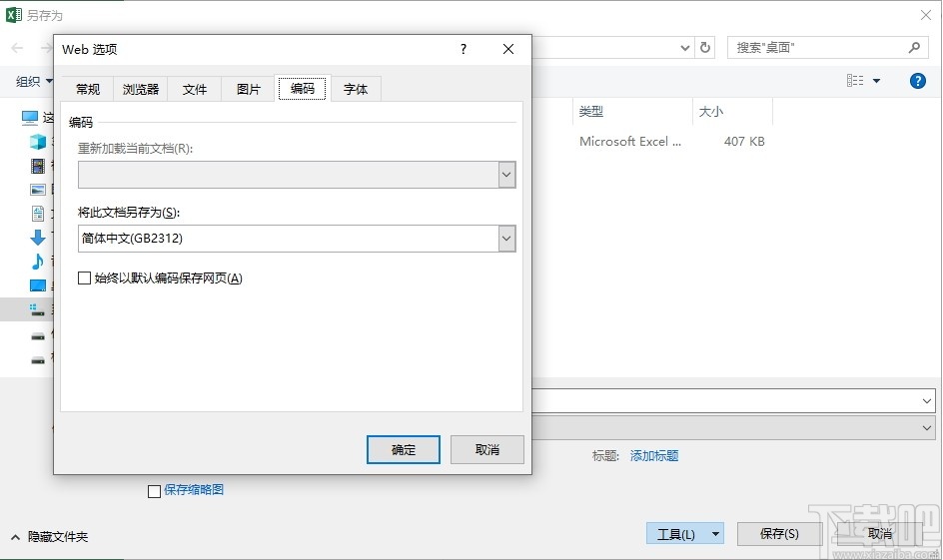Expand the save type dropdown arrow
Screen dimensions: 943x560
tap(926, 428)
